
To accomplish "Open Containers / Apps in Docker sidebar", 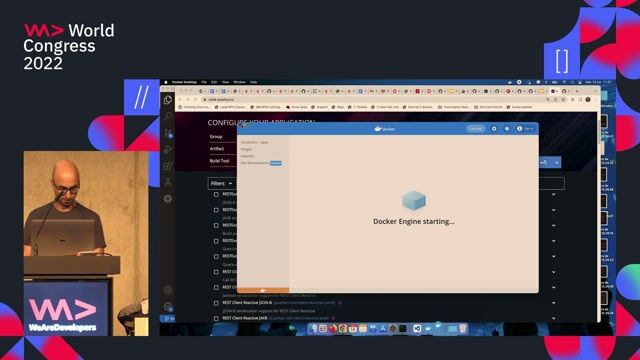I will [x=254, y=142].
